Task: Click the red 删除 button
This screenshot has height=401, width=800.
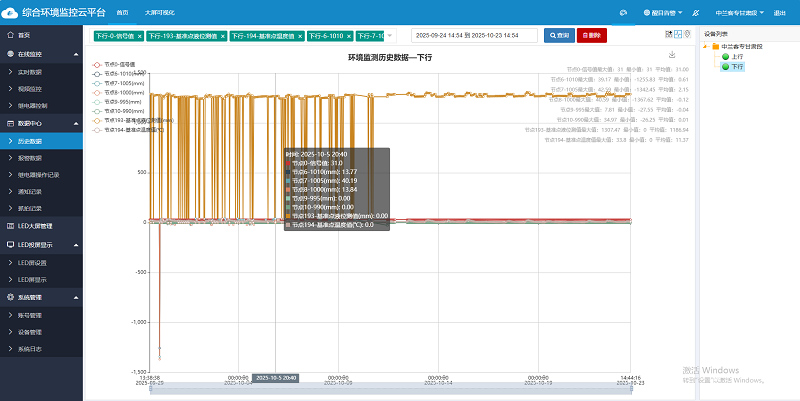Action: pos(591,35)
